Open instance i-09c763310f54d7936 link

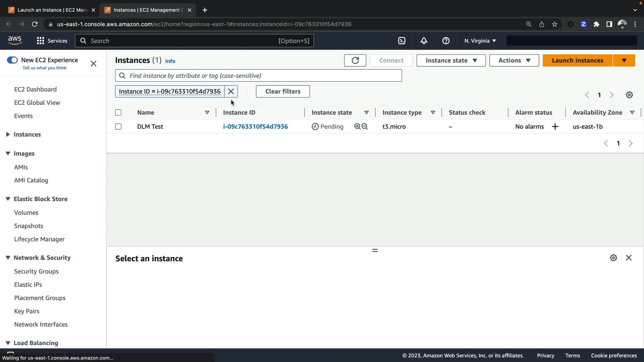(x=255, y=126)
